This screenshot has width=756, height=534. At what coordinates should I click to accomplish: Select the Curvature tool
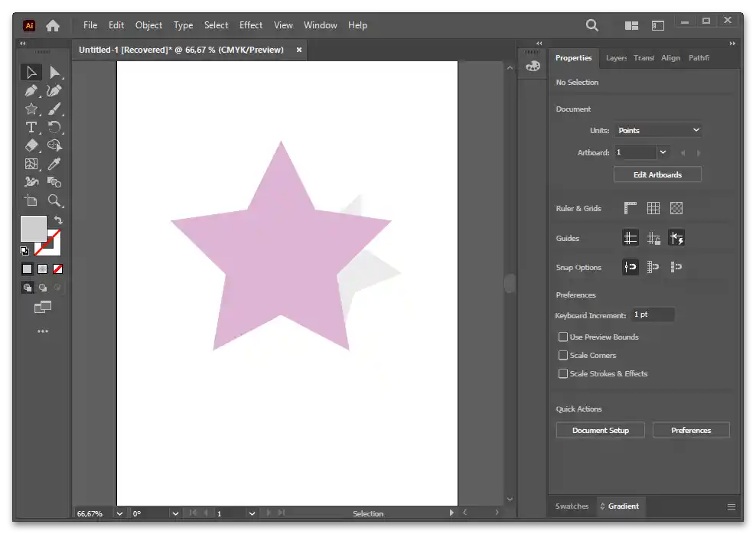(54, 90)
